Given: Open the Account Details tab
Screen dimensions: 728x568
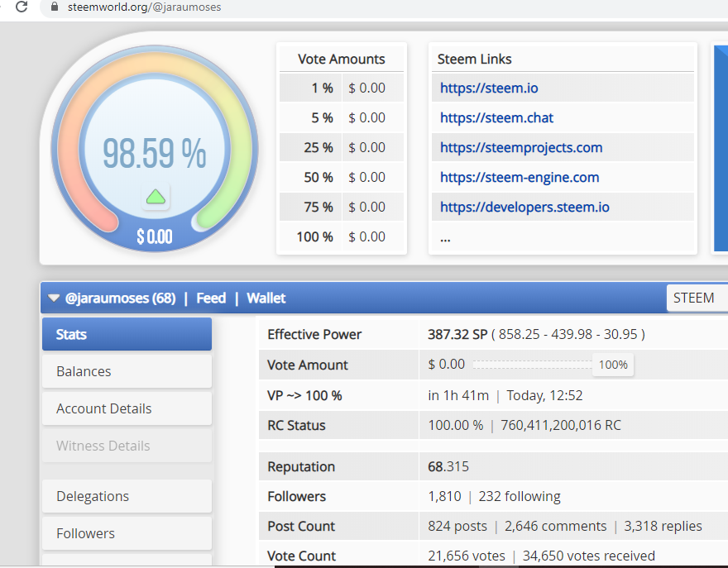Looking at the screenshot, I should tap(127, 408).
